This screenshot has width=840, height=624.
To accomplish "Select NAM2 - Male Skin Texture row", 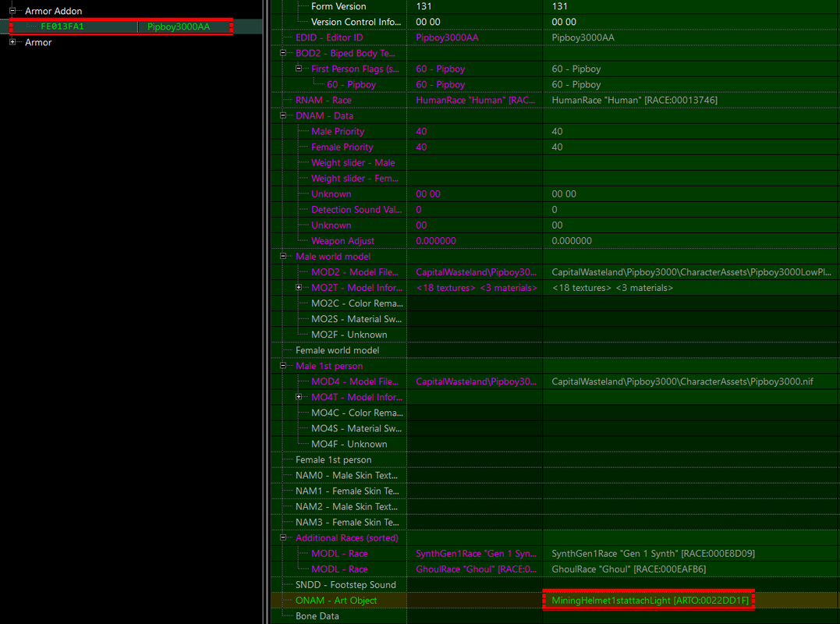I will pyautogui.click(x=346, y=507).
